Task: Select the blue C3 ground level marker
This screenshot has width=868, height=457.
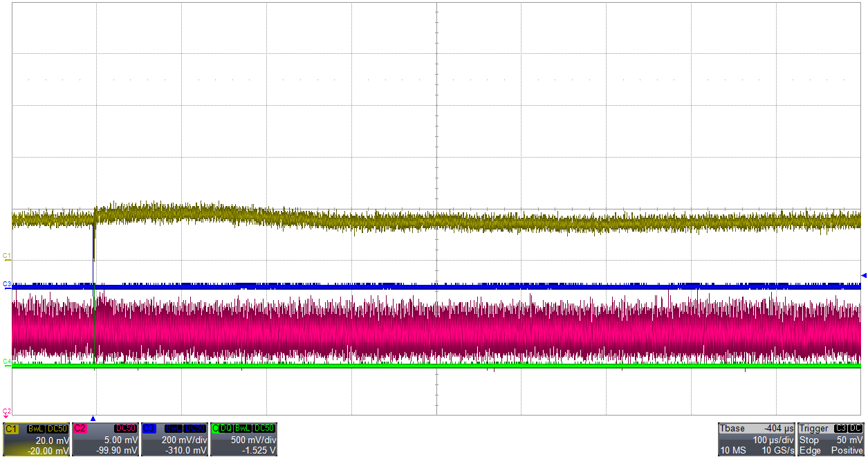Action: [7, 284]
